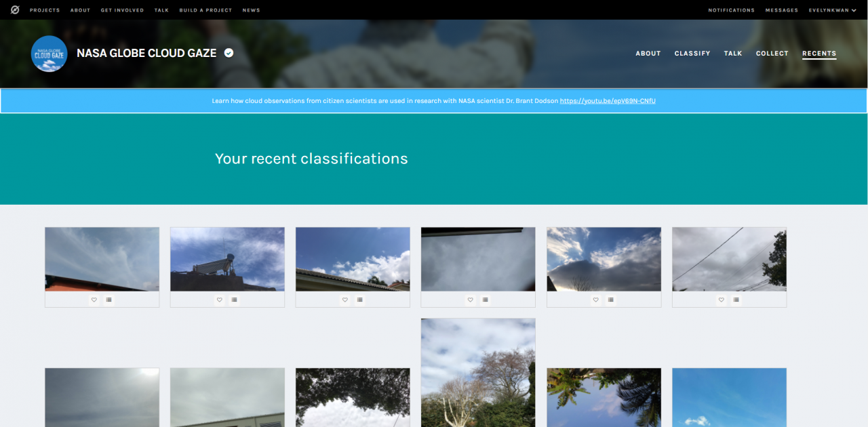Favorite the tiled roof cumulus image

345,300
